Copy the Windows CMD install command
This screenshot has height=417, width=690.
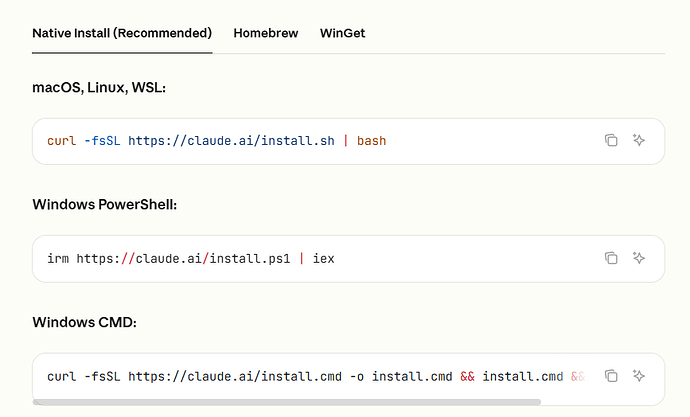(x=611, y=376)
